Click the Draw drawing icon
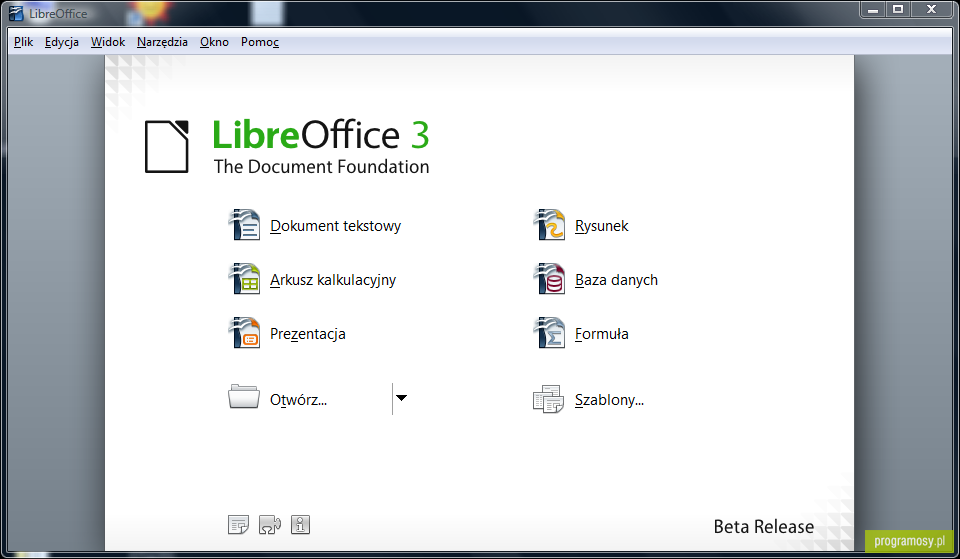Image resolution: width=960 pixels, height=559 pixels. pyautogui.click(x=549, y=225)
